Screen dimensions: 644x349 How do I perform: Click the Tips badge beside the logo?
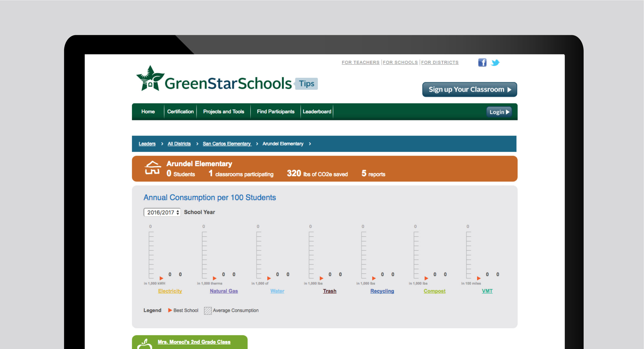tap(306, 84)
